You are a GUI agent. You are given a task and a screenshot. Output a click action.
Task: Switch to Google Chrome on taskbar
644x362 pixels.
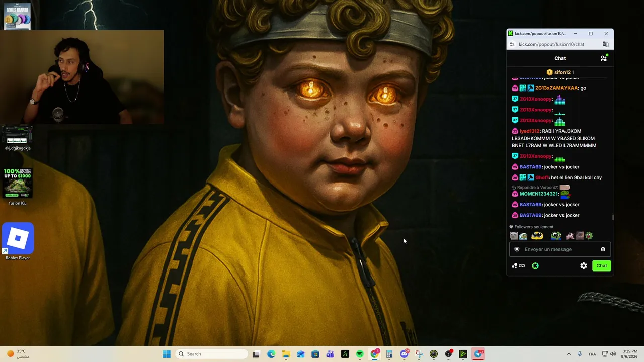[x=374, y=354]
